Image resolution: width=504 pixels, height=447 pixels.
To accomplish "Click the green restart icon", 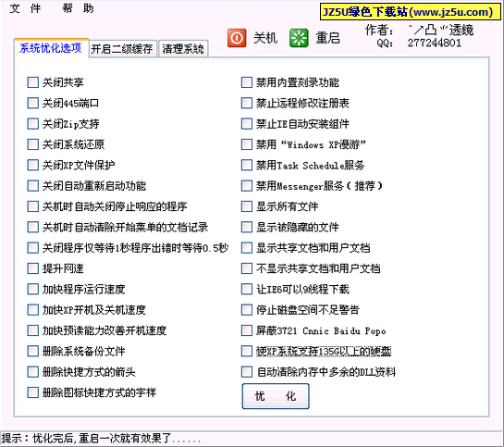I will click(299, 38).
